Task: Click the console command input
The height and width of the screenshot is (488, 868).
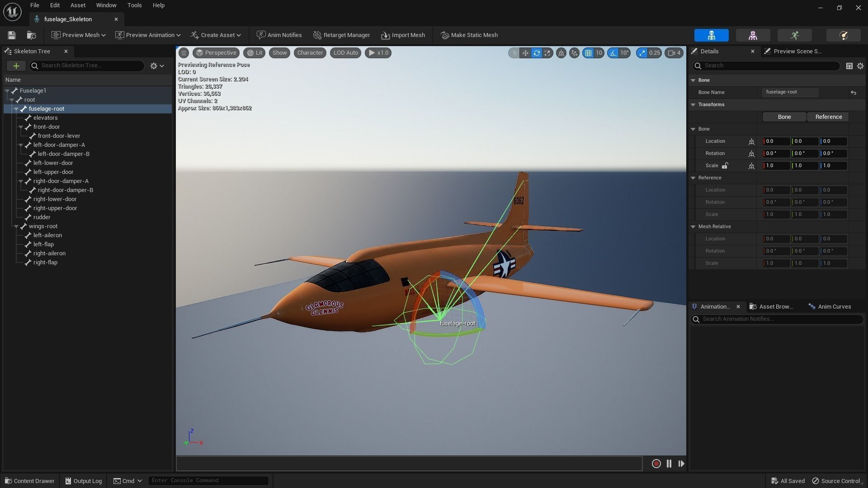Action: pos(208,481)
